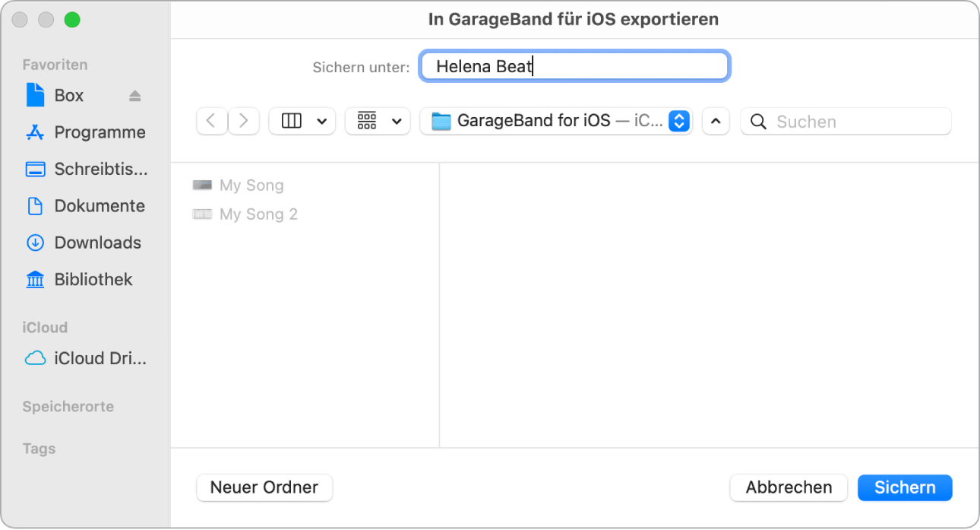Click the up-arrow parent folder button
The width and height of the screenshot is (980, 530).
716,121
